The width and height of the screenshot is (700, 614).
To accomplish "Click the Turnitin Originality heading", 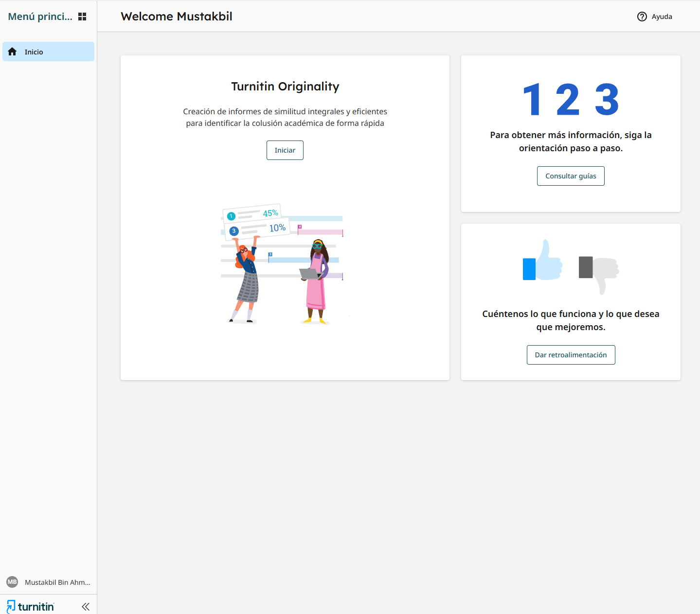I will point(285,86).
